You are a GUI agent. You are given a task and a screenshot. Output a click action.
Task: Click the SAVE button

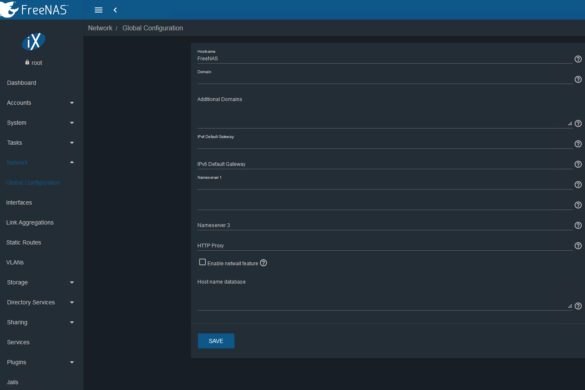216,341
